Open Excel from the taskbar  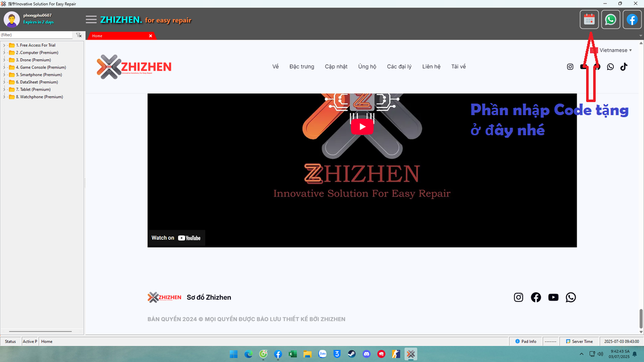(293, 354)
